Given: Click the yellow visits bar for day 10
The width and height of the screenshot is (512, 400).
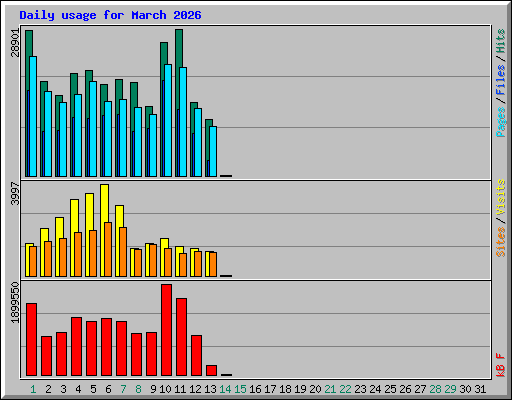Looking at the screenshot, I should 164,243.
